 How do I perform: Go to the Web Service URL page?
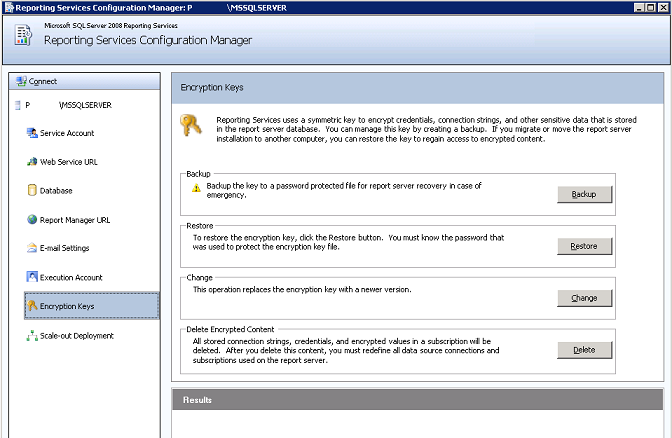coord(63,162)
